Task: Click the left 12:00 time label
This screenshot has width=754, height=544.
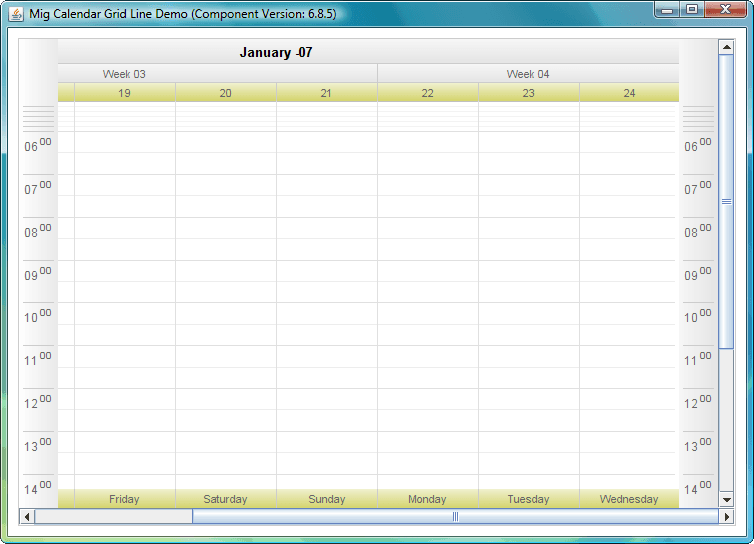Action: [38, 402]
